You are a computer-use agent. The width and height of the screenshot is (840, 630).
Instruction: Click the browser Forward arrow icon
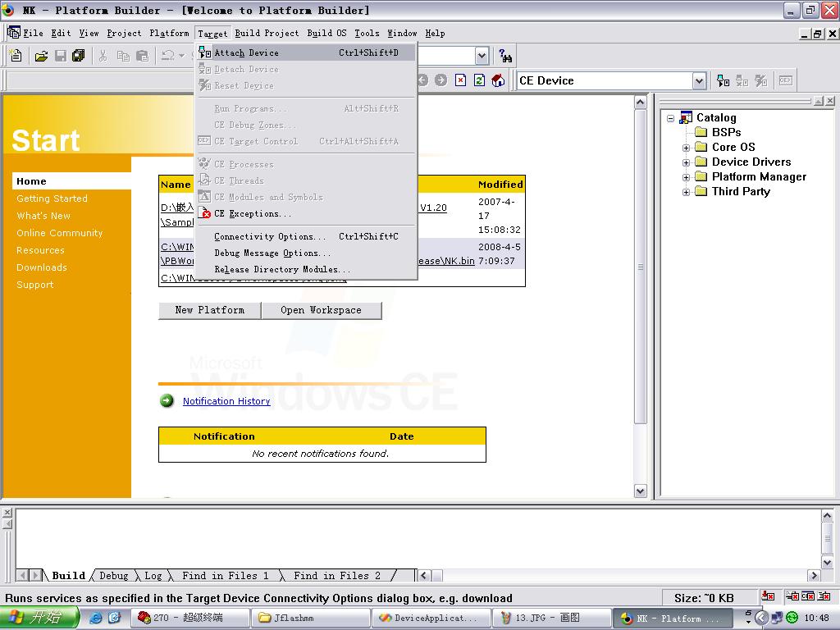(x=441, y=80)
